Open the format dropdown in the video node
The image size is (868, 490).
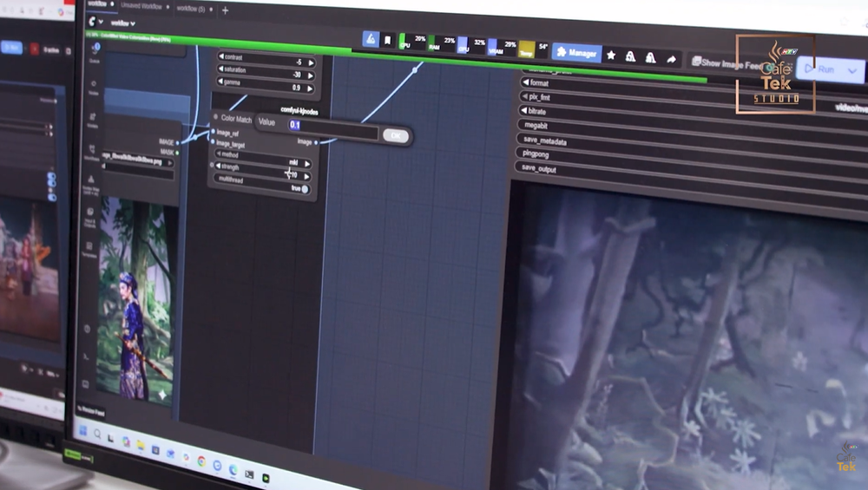point(536,83)
